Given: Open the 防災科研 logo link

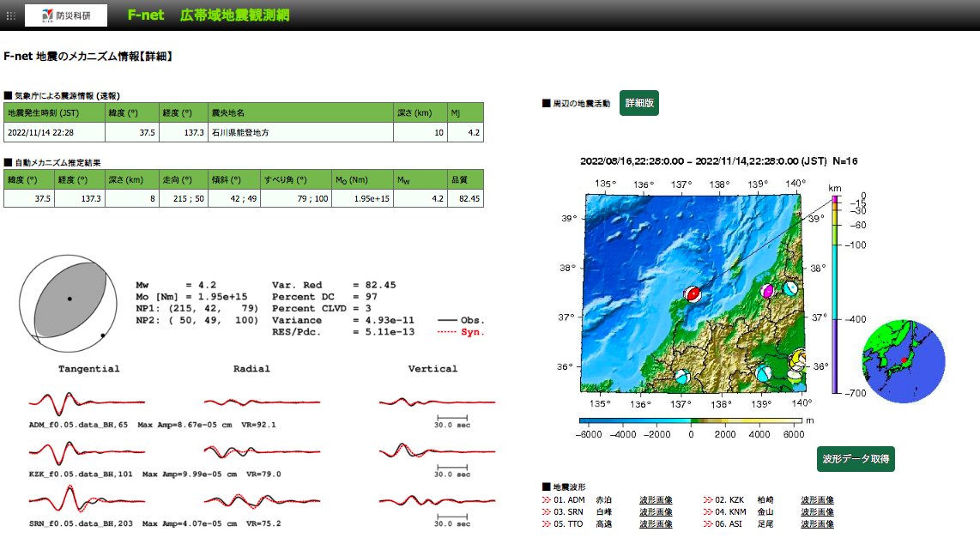Looking at the screenshot, I should point(65,15).
